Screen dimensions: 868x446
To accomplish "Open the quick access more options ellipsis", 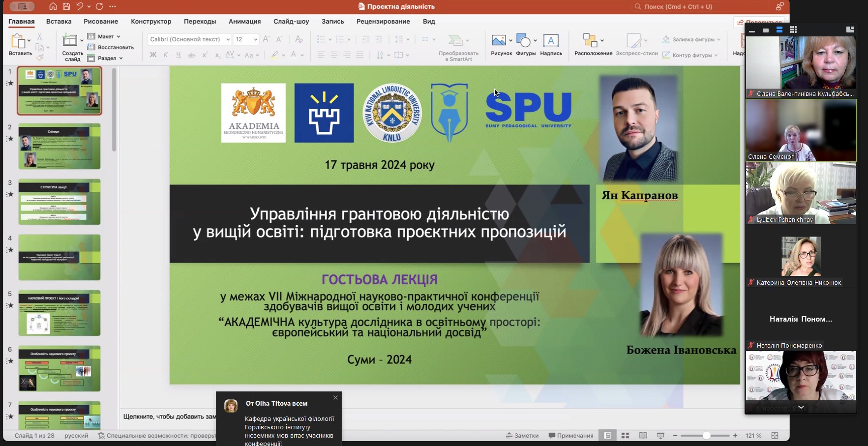I will coord(113,6).
